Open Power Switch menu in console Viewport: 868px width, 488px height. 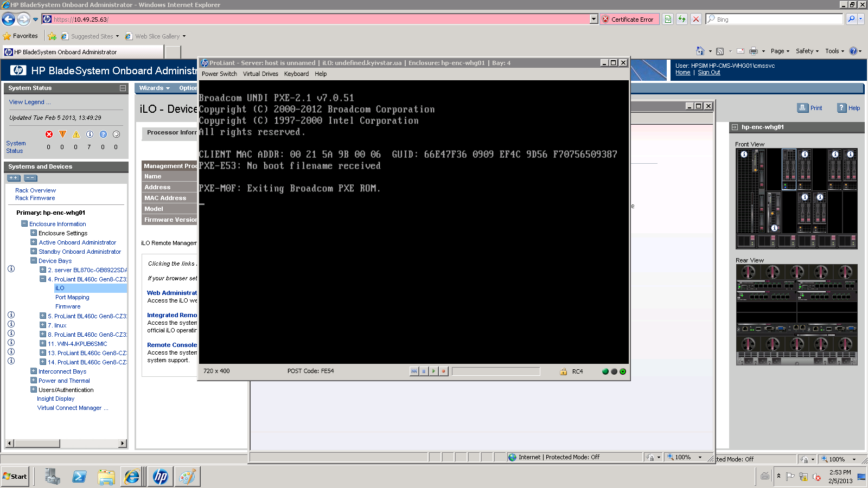(219, 74)
